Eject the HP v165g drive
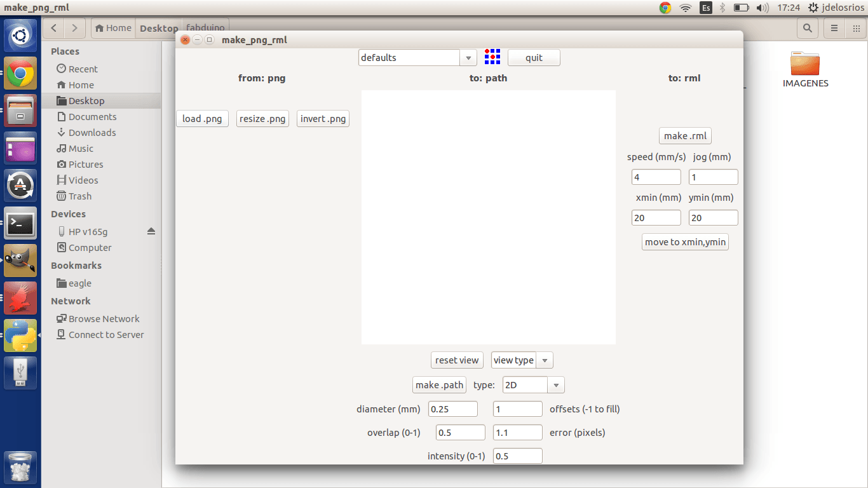Viewport: 868px width, 488px height. (x=151, y=231)
